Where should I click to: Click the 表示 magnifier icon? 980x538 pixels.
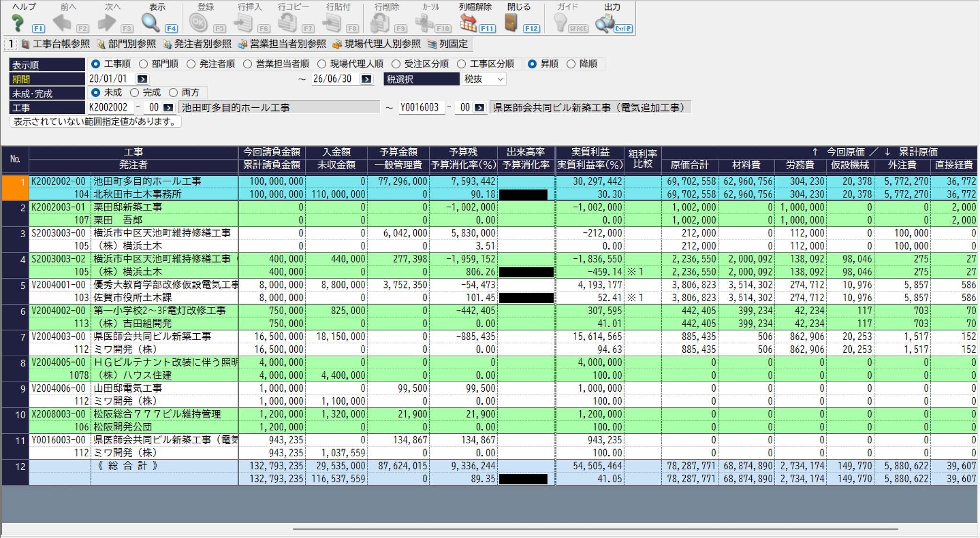tap(150, 22)
